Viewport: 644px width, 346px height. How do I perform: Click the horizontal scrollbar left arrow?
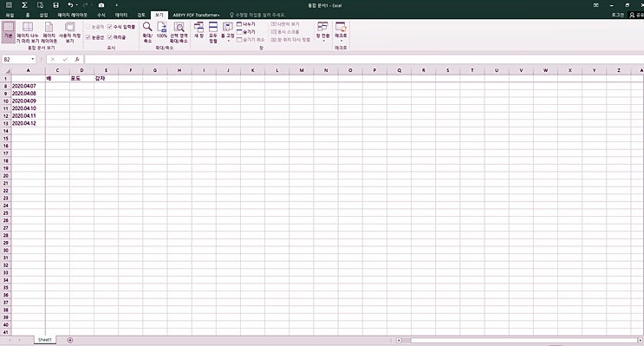click(399, 340)
